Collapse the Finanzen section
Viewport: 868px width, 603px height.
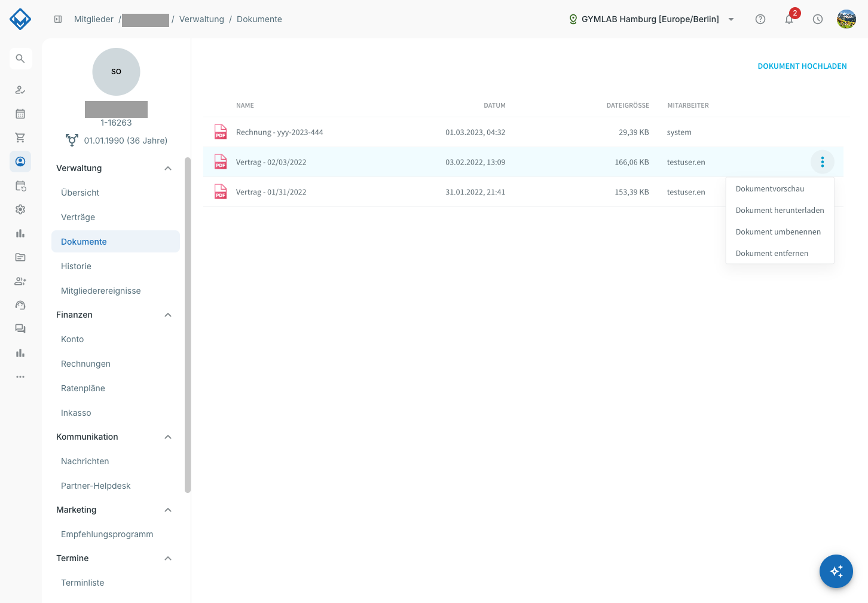click(168, 315)
